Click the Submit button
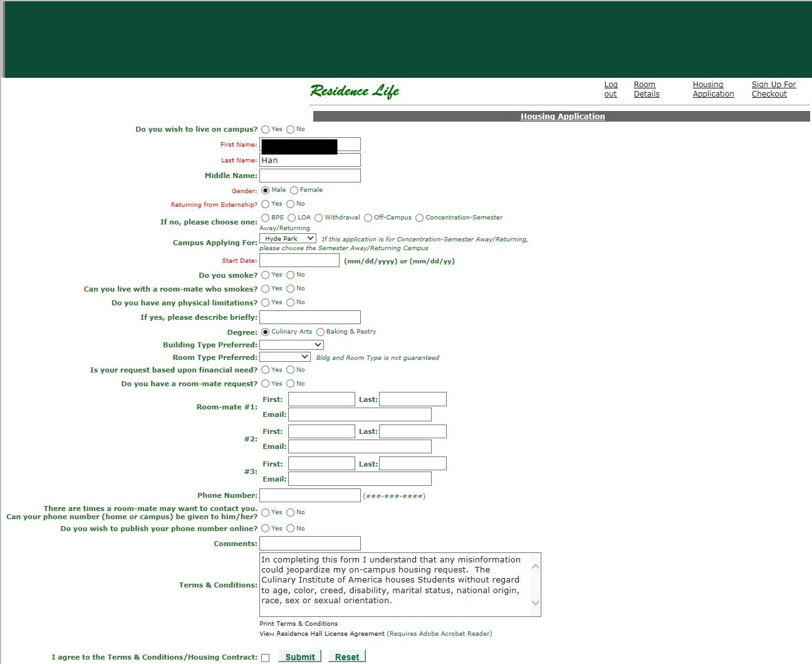 [300, 656]
